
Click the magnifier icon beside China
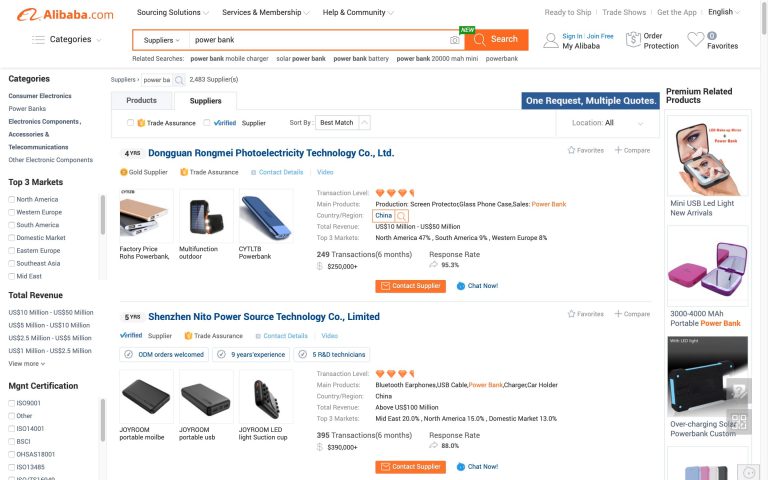coord(402,215)
